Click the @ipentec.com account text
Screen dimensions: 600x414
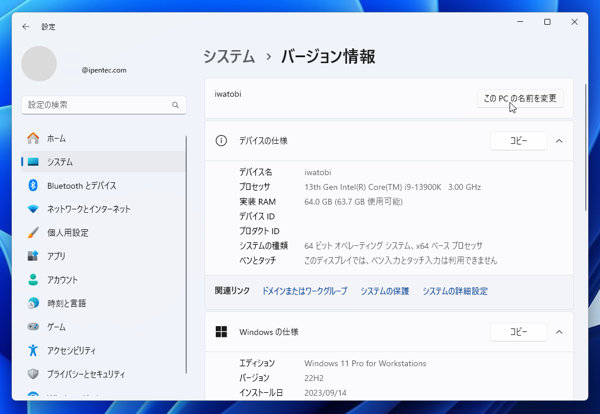tap(104, 70)
